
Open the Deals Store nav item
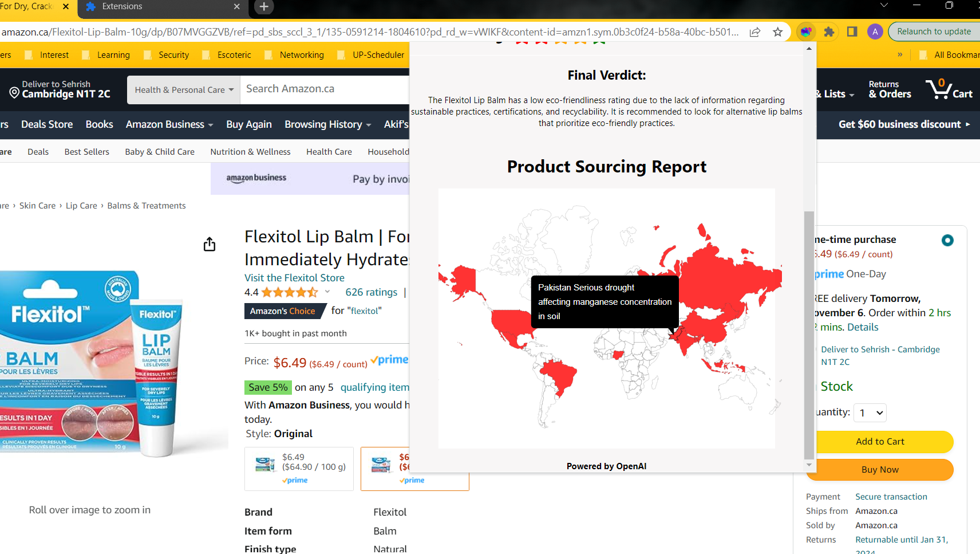[x=47, y=124]
